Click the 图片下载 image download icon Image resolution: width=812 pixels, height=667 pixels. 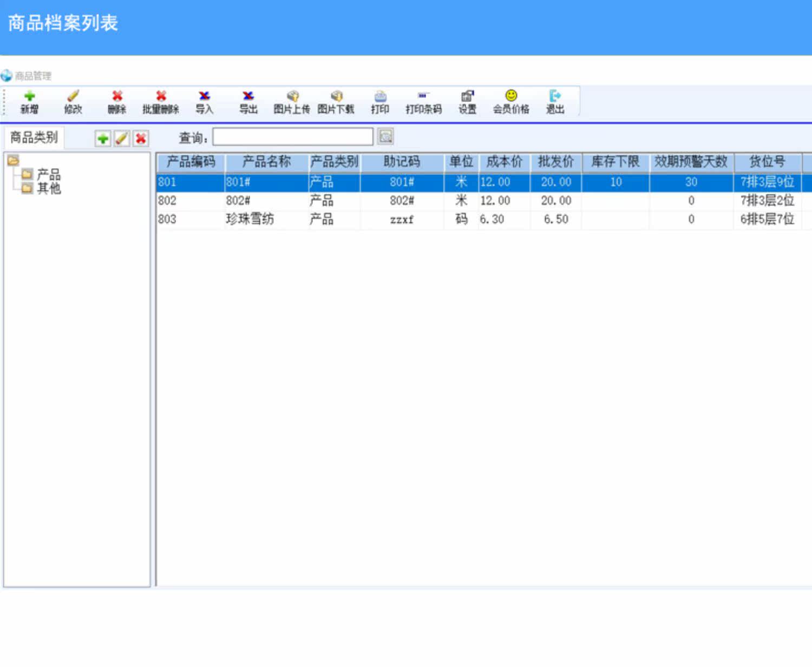coord(336,96)
